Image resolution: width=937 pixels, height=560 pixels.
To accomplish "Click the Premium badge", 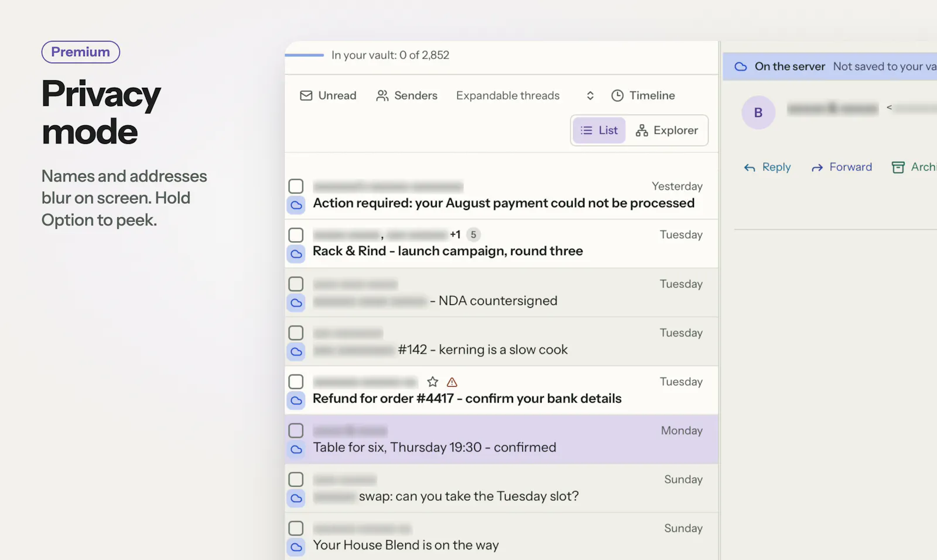I will (81, 52).
